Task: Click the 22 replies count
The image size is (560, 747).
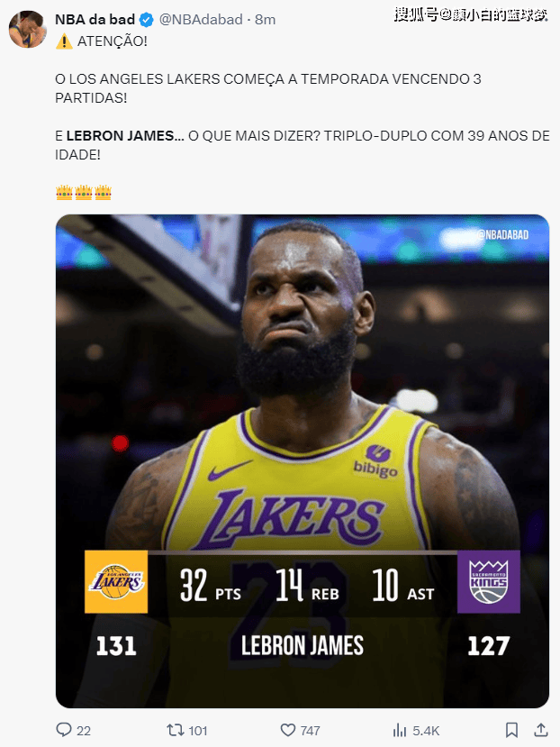Action: click(x=84, y=731)
